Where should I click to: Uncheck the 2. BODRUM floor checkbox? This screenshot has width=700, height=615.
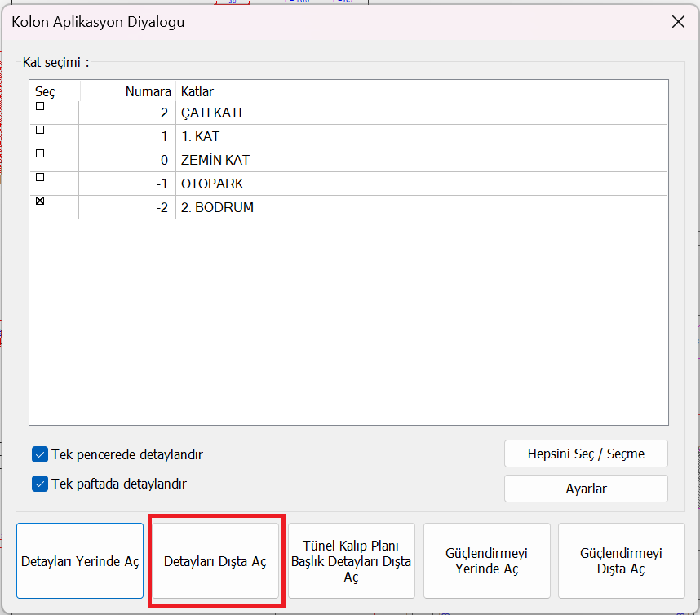pos(40,201)
